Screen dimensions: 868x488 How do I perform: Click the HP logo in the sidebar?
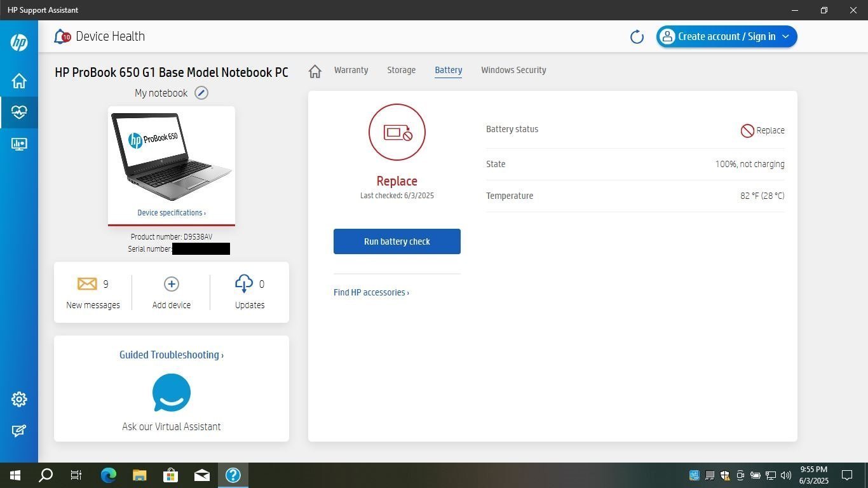click(x=19, y=42)
